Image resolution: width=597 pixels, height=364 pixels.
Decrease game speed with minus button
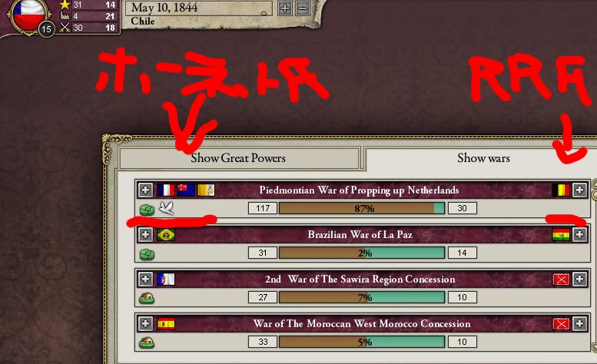click(x=303, y=8)
